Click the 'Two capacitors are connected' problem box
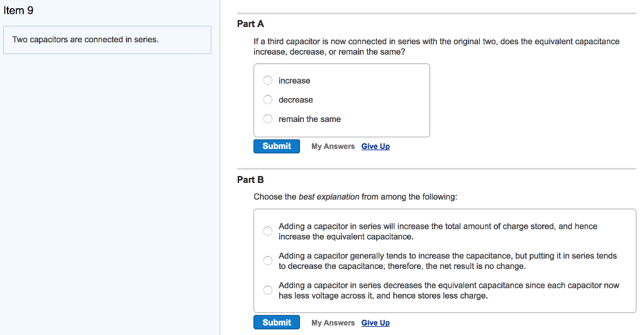644x335 pixels. 107,40
